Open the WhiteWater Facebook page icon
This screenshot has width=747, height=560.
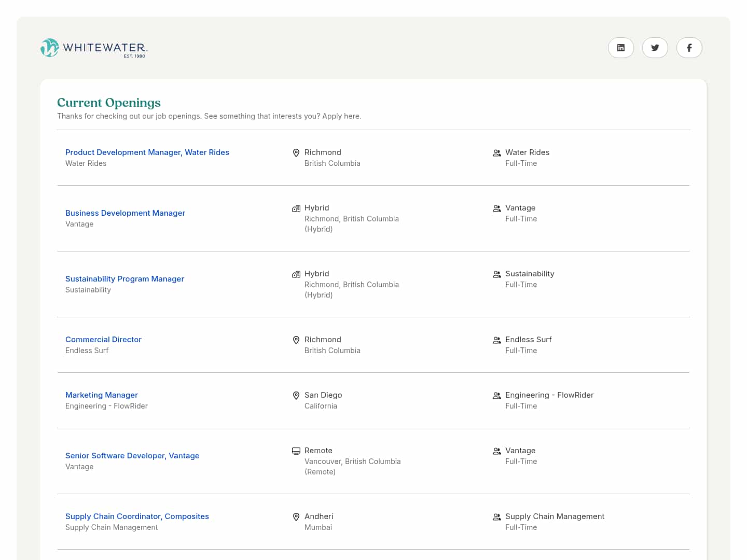(689, 48)
